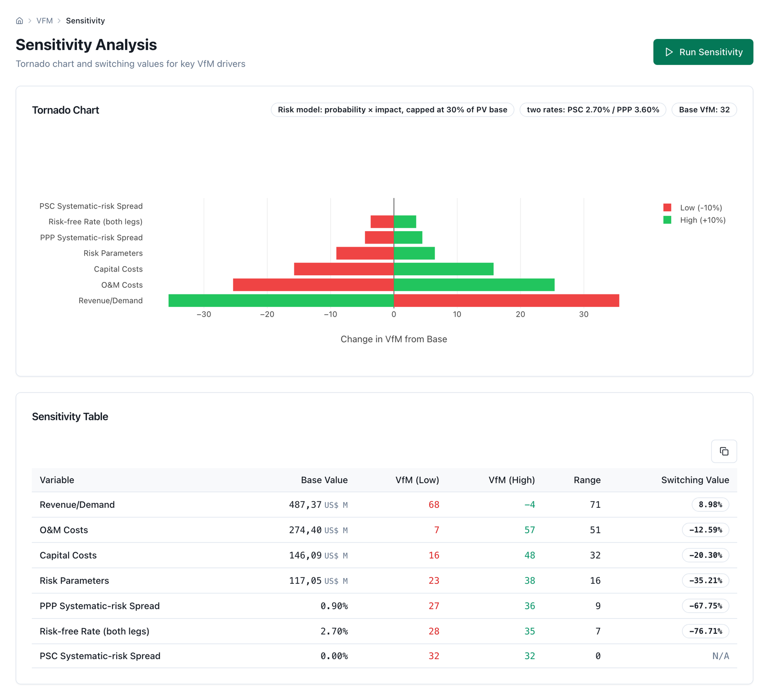Select the risk model info badge
769x700 pixels.
393,110
